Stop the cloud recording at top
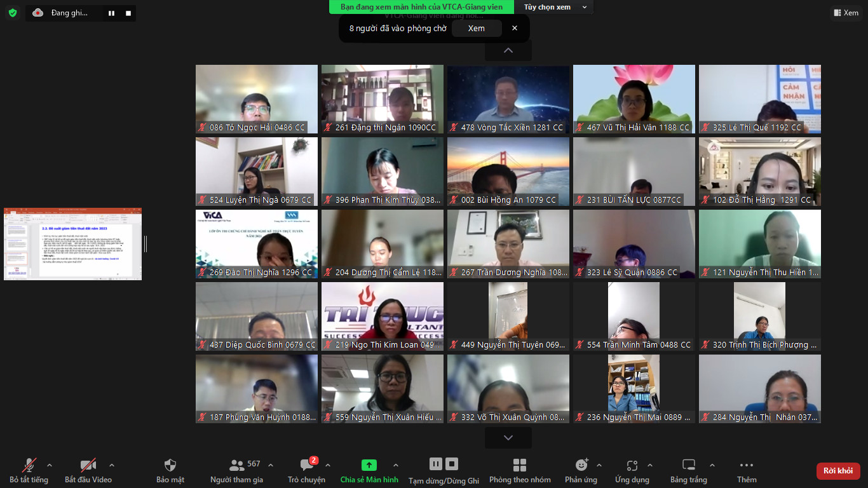Viewport: 868px width, 488px height. pos(128,13)
